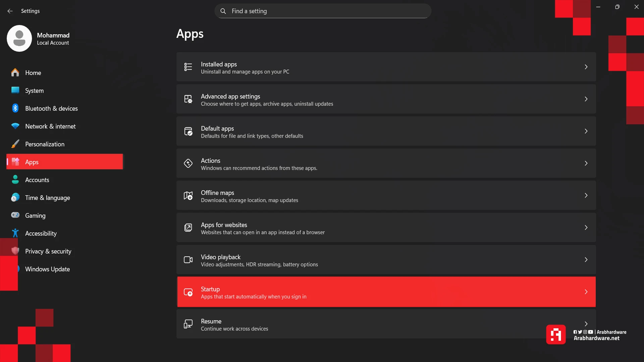The image size is (644, 362).
Task: Expand Installed apps using its chevron
Action: pyautogui.click(x=586, y=67)
